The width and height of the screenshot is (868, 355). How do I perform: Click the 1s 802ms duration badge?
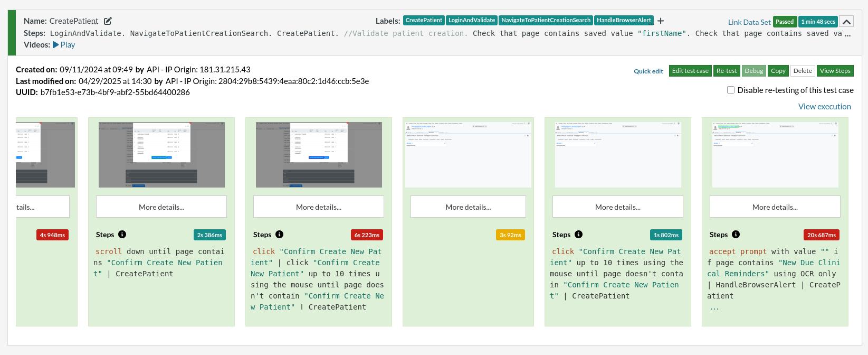point(666,235)
